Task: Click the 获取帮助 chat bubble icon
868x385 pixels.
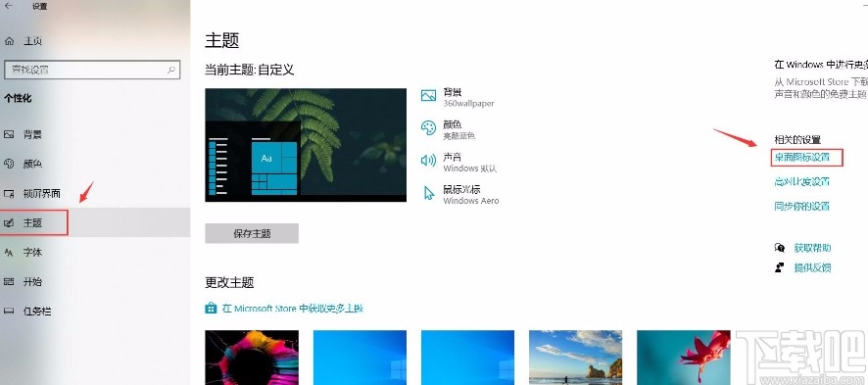Action: 780,248
